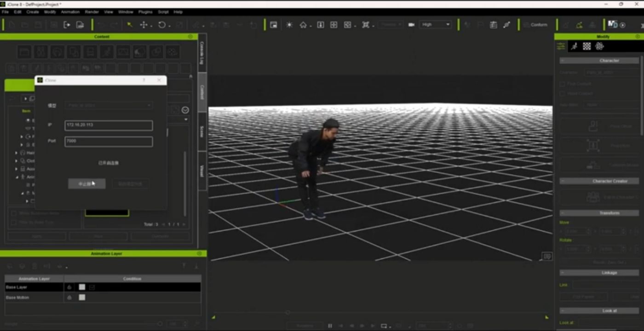Screen dimensions: 644x331
Task: Click the Animation Layer panel pin icon
Action: pyautogui.click(x=199, y=254)
